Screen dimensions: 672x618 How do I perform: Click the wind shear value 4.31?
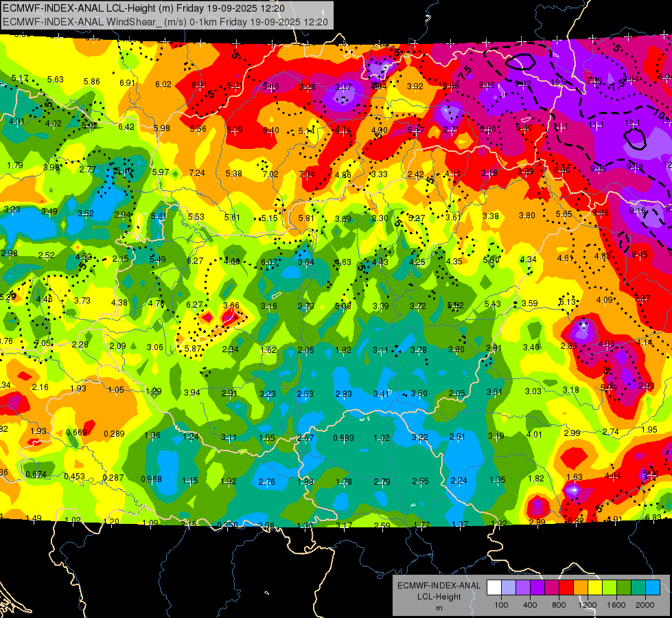coord(16,122)
